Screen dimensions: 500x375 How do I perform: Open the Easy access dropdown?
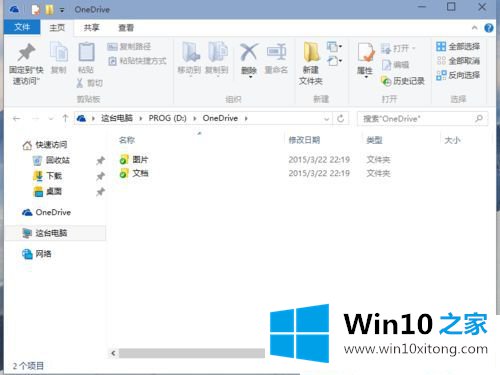335,61
